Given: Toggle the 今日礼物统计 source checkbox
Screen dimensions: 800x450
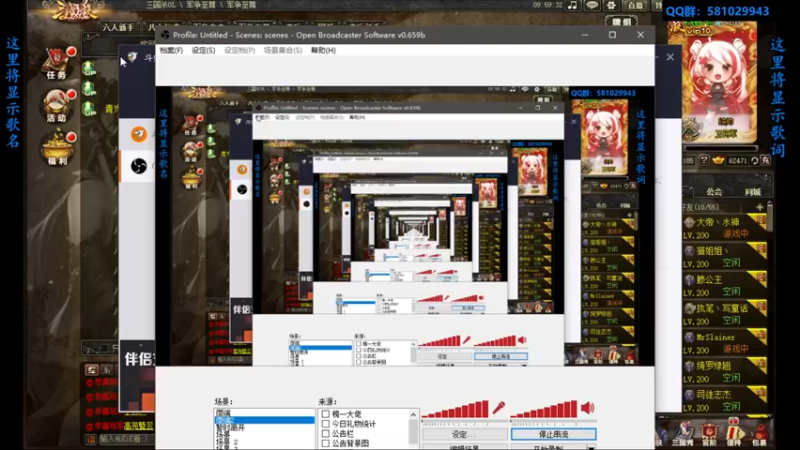Looking at the screenshot, I should point(326,424).
